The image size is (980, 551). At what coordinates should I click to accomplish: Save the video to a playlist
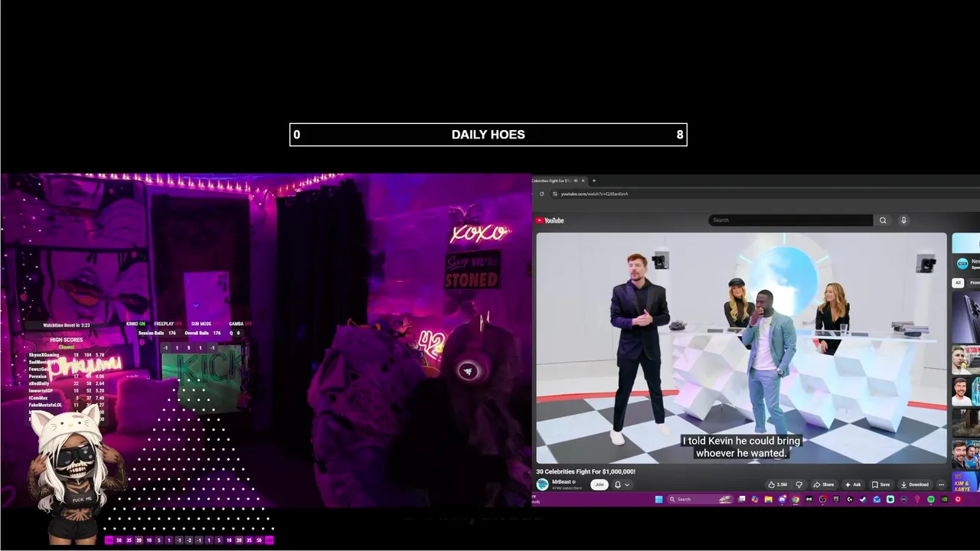point(881,484)
